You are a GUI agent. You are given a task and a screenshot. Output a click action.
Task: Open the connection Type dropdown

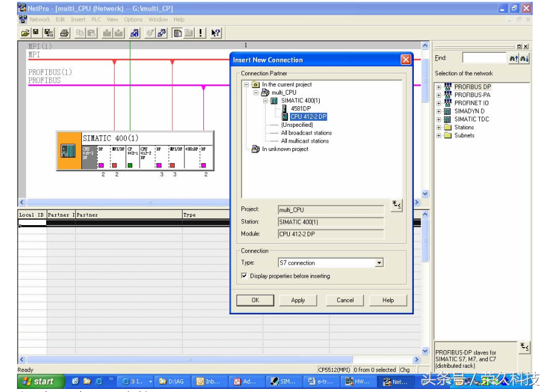(379, 263)
